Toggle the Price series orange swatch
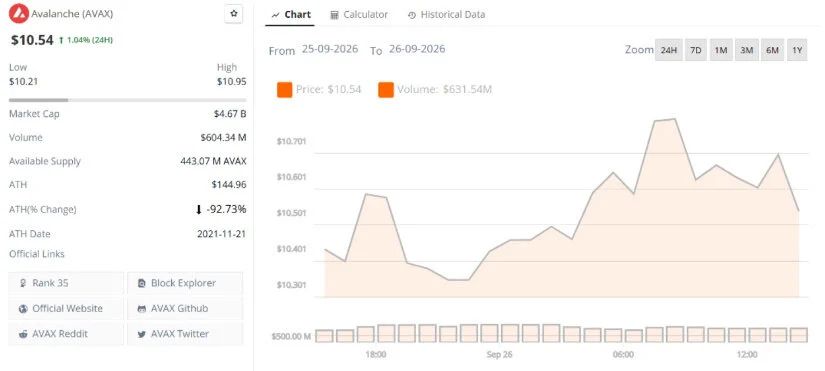 click(284, 90)
